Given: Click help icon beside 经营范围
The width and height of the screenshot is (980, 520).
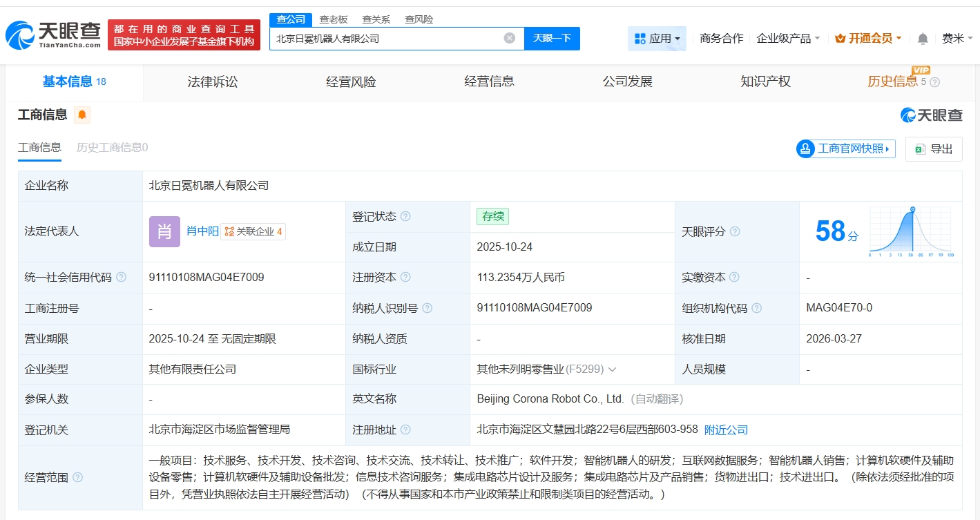Looking at the screenshot, I should point(77,477).
